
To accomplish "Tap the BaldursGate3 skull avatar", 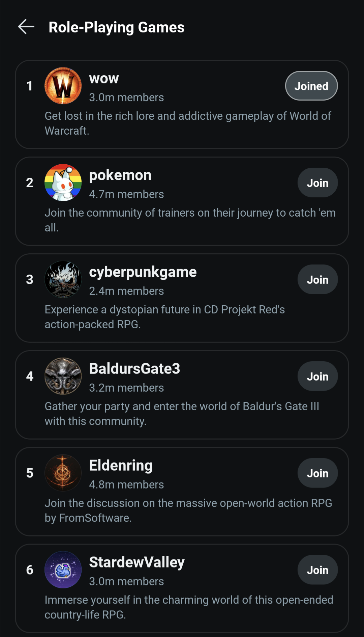I will [63, 376].
